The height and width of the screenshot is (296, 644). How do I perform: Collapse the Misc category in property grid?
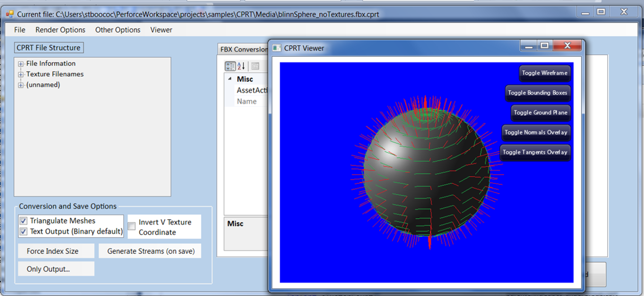click(x=230, y=79)
